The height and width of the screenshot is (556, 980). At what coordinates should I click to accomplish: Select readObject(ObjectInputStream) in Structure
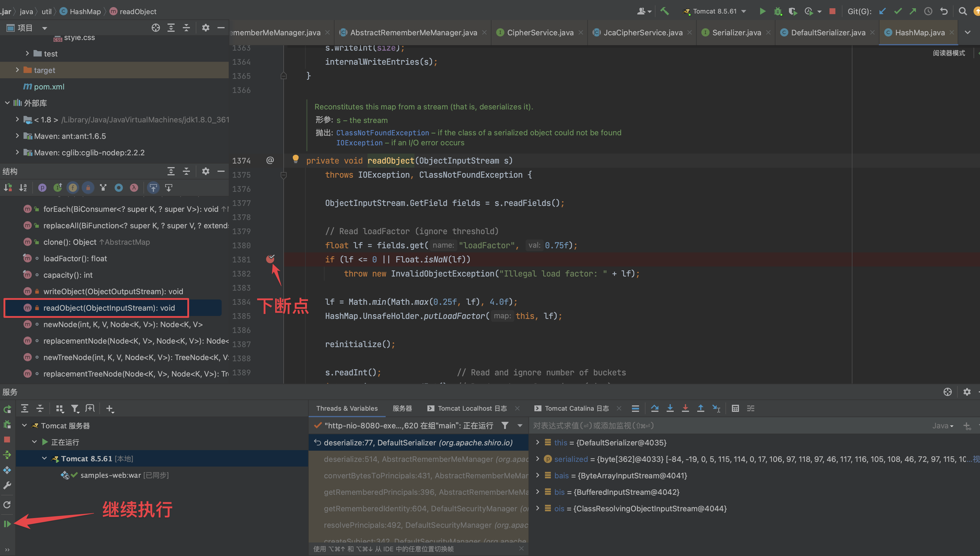(109, 308)
